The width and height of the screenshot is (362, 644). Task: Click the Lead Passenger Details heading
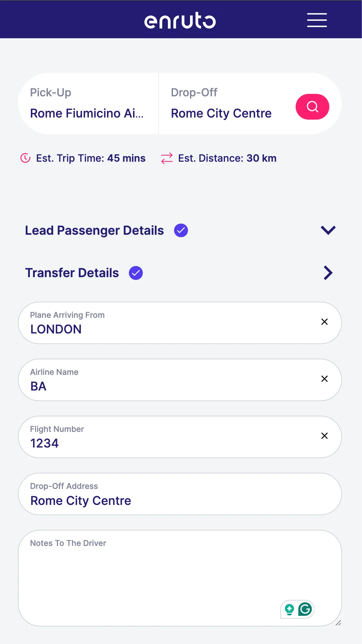pos(94,231)
